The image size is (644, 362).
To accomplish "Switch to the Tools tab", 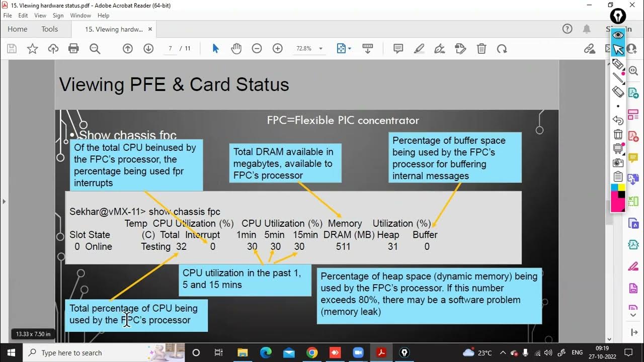I will click(50, 29).
